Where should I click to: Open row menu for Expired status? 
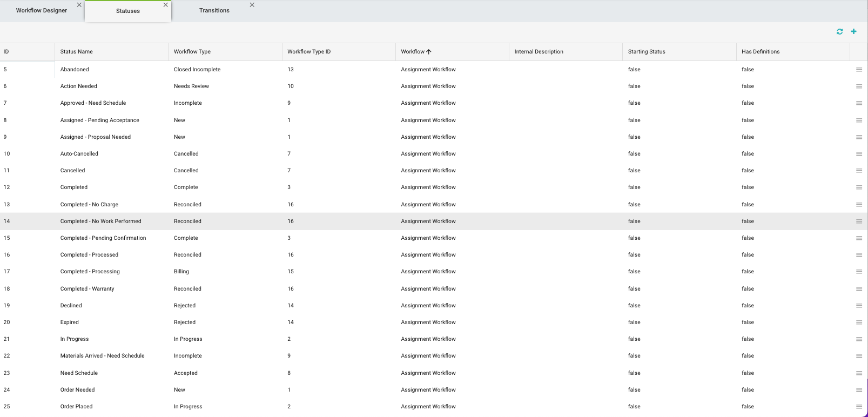coord(859,322)
